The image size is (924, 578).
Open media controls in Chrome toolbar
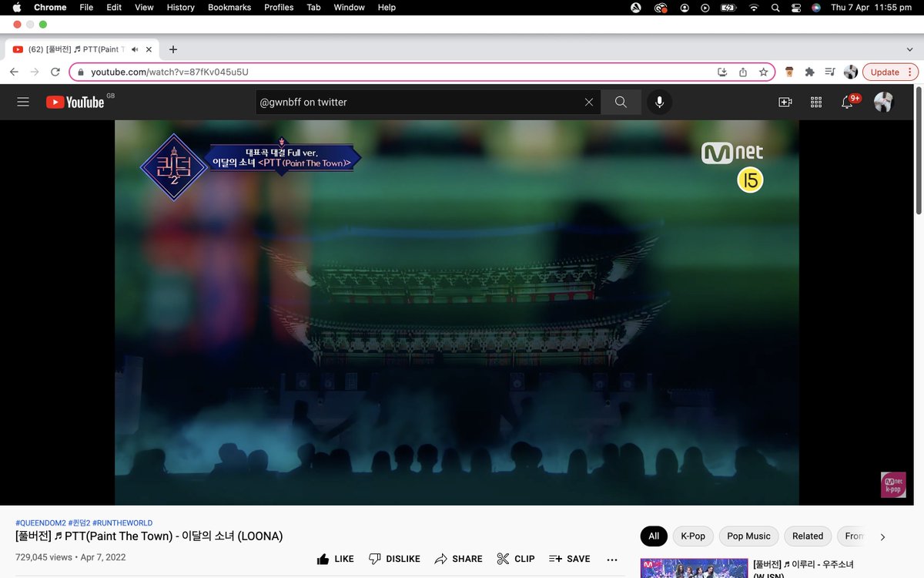point(829,72)
